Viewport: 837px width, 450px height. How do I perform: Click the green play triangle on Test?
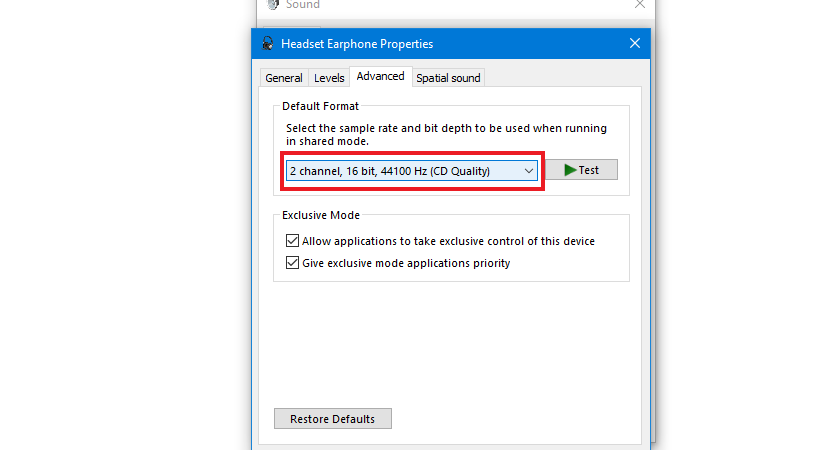click(x=570, y=170)
